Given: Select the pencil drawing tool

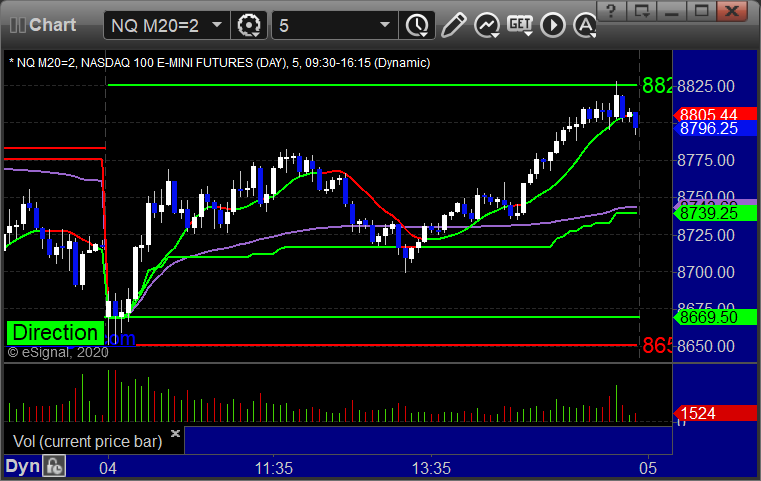Looking at the screenshot, I should pos(453,25).
